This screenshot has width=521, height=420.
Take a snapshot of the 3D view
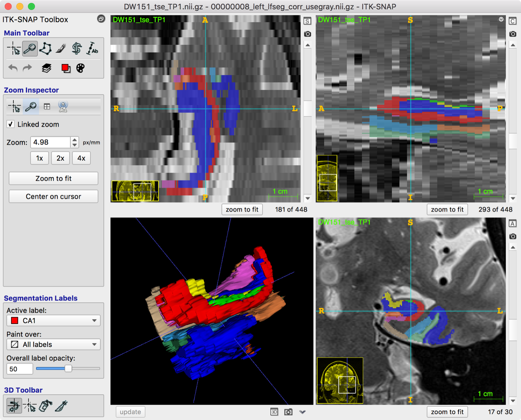pos(288,412)
